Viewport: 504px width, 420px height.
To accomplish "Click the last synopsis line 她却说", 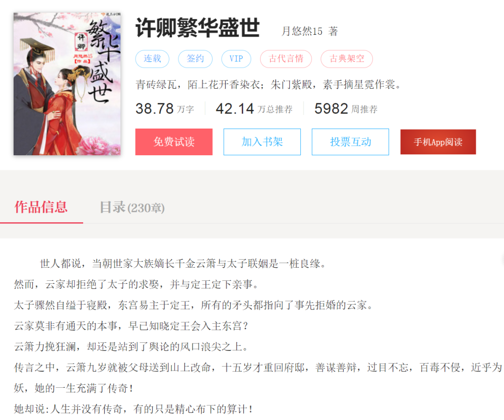I will (x=134, y=409).
